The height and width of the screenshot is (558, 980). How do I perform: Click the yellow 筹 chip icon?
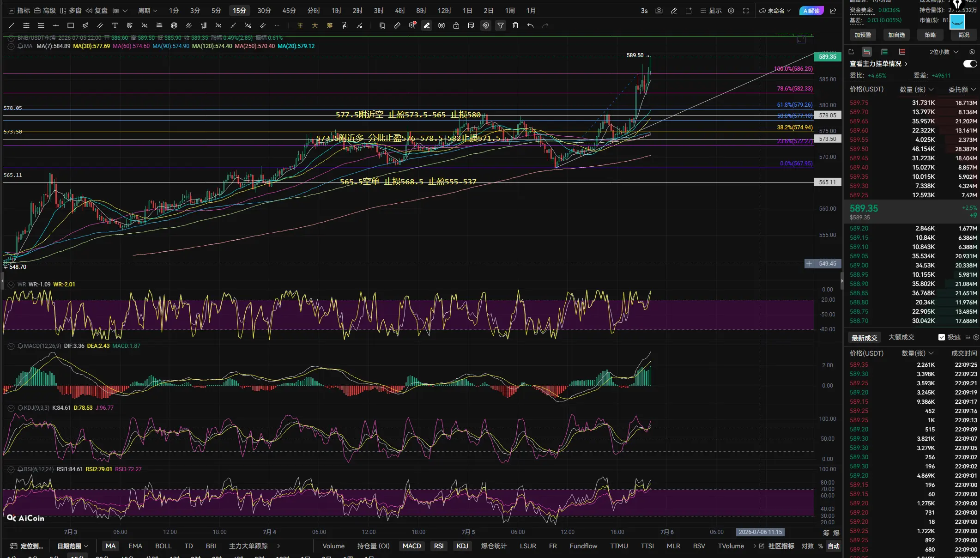tap(330, 25)
